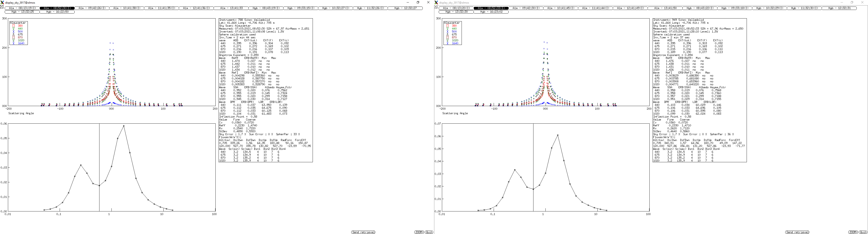Image resolution: width=868 pixels, height=234 pixels.
Task: Click Send retrieval button in right window
Action: pos(797,232)
